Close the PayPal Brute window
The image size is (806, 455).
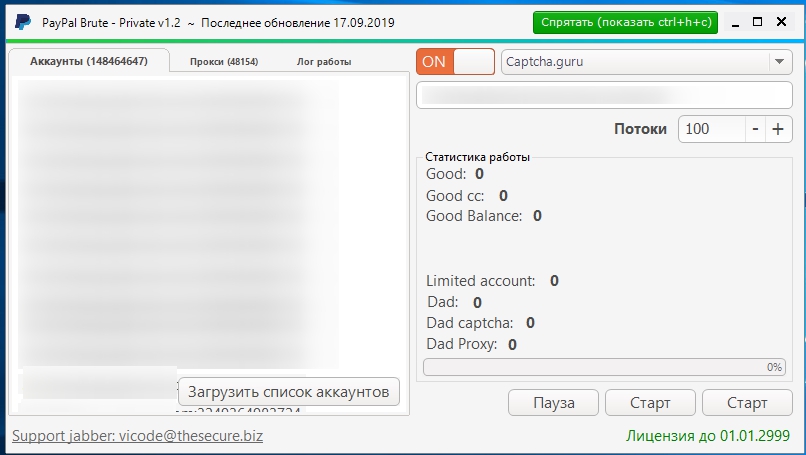point(781,22)
